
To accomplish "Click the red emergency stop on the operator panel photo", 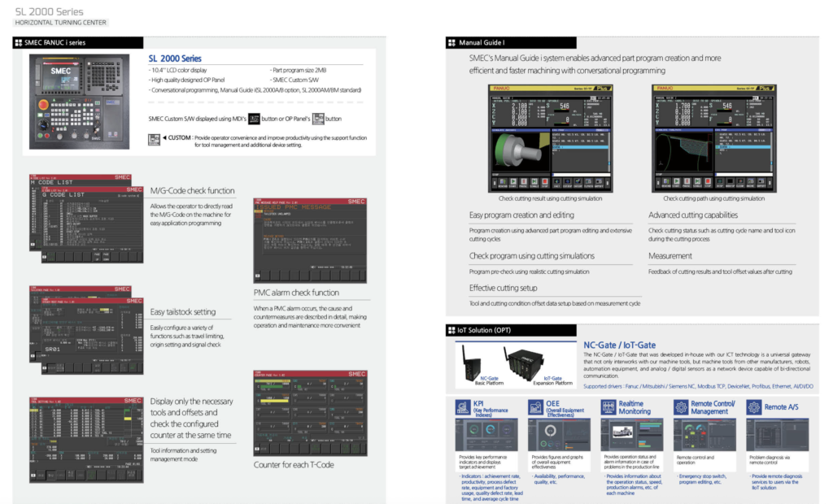I will coord(44,105).
